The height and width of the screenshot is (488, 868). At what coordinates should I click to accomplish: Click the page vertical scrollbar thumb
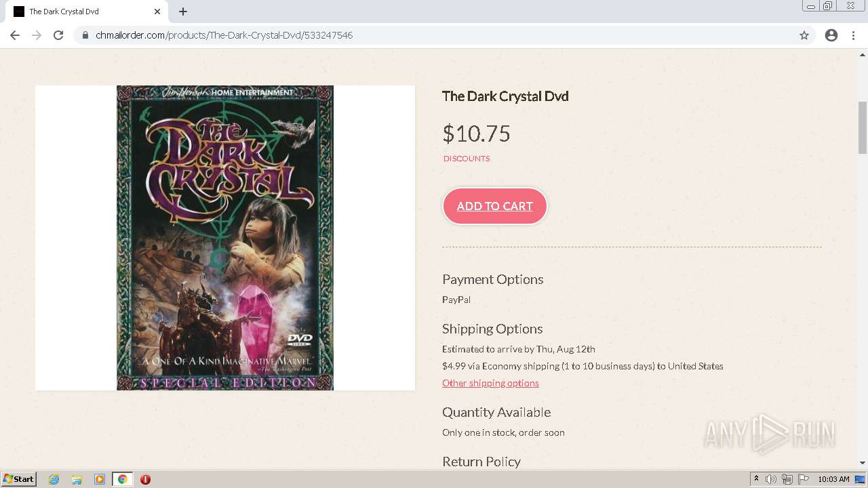(x=863, y=127)
